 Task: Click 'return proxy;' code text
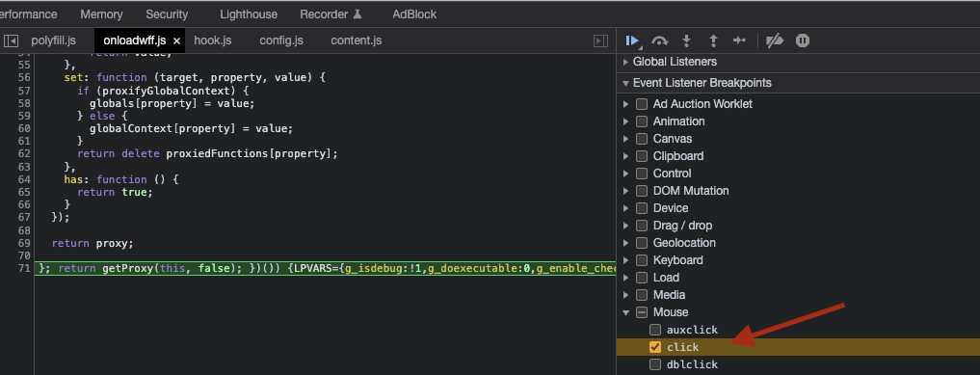(93, 243)
